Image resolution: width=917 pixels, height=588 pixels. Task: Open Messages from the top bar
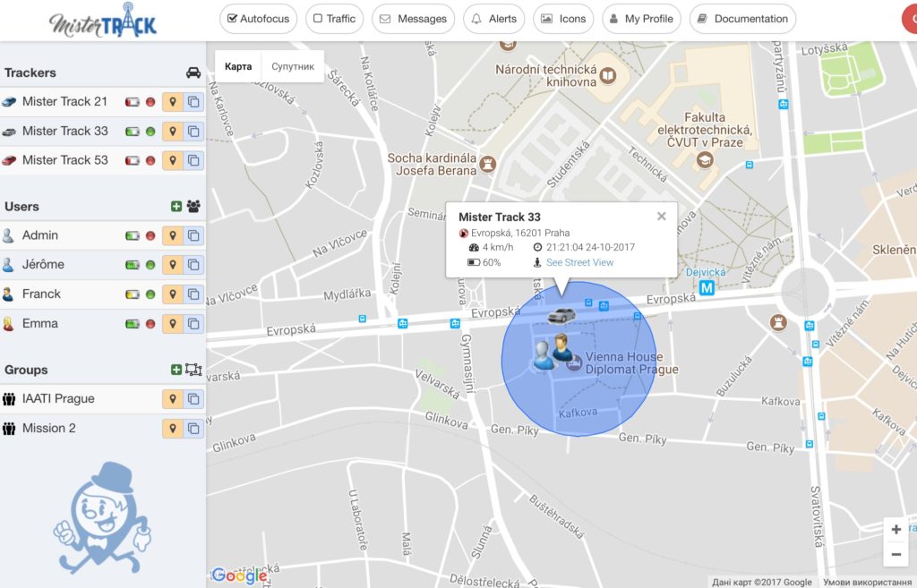coord(414,19)
